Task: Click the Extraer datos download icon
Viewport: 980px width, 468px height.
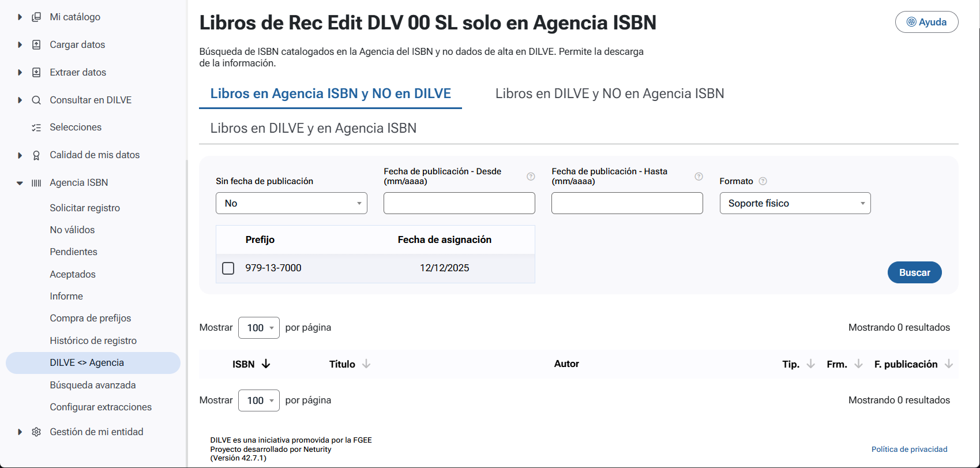Action: point(36,73)
